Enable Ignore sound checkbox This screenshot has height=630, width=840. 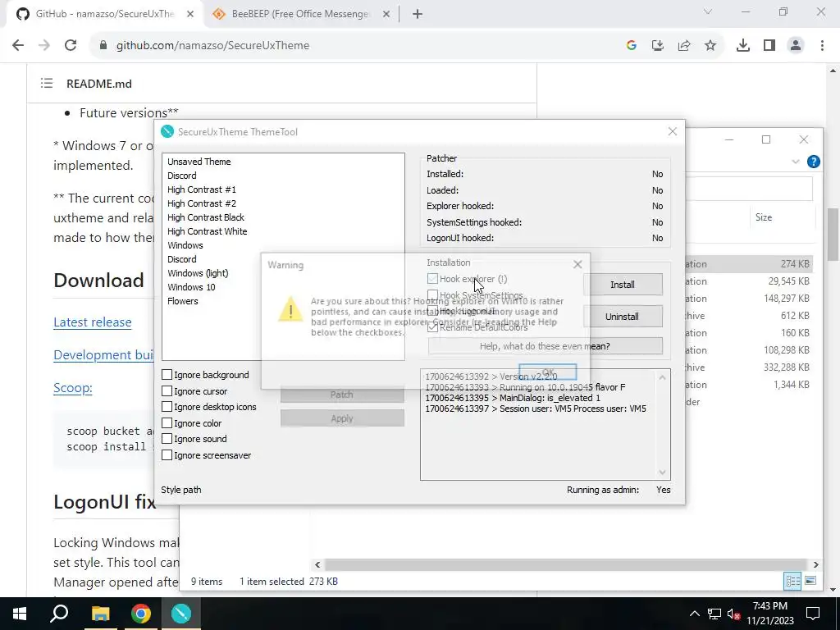tap(167, 439)
